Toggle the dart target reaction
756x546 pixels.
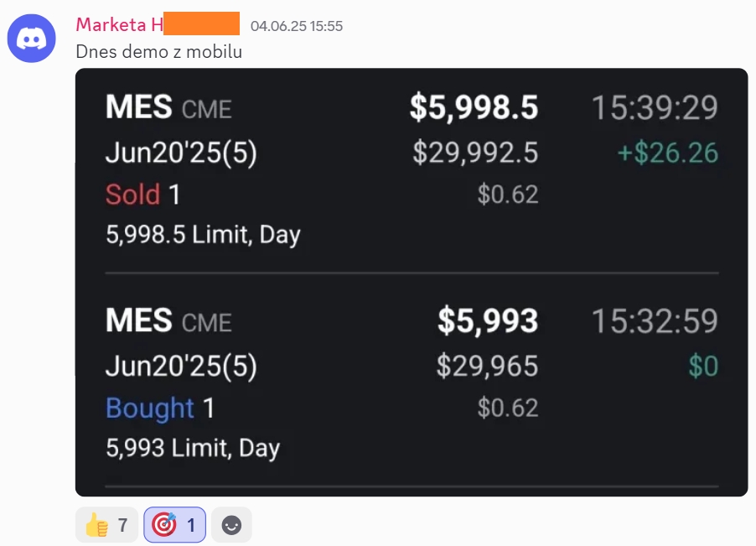click(175, 524)
